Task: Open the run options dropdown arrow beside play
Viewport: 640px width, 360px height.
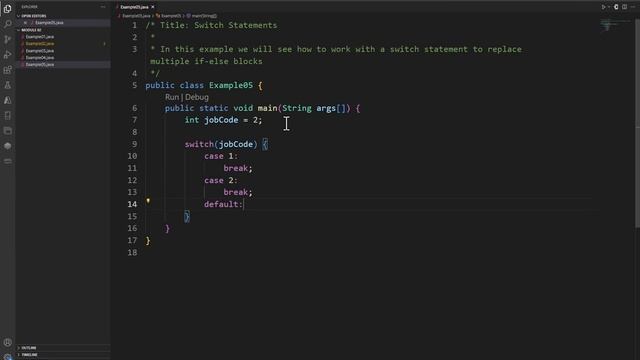Action: (609, 7)
